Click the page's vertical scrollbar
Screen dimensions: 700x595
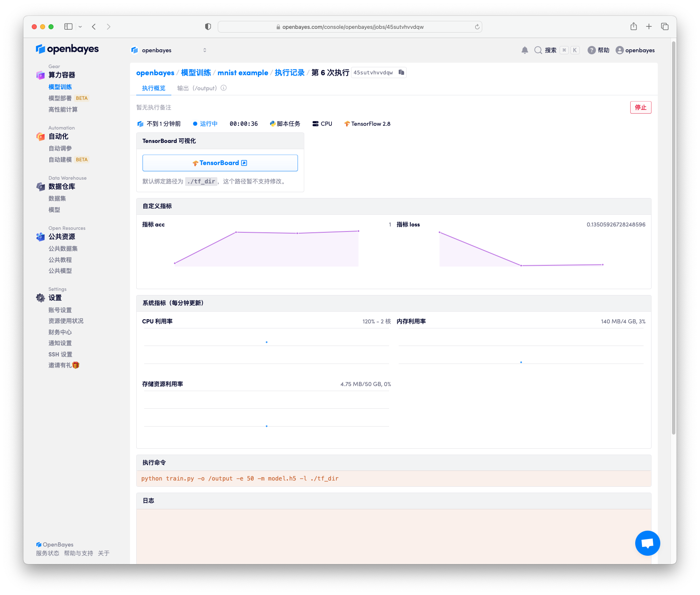tap(673, 238)
